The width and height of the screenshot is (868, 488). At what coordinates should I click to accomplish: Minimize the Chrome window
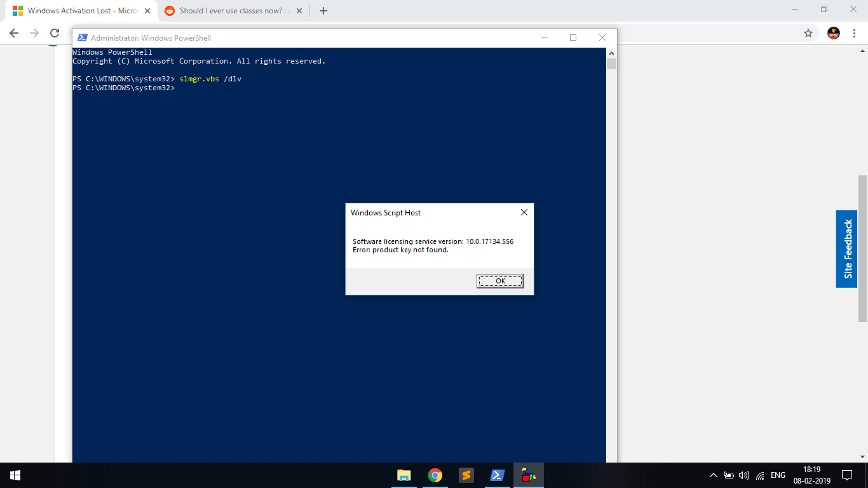pyautogui.click(x=795, y=10)
